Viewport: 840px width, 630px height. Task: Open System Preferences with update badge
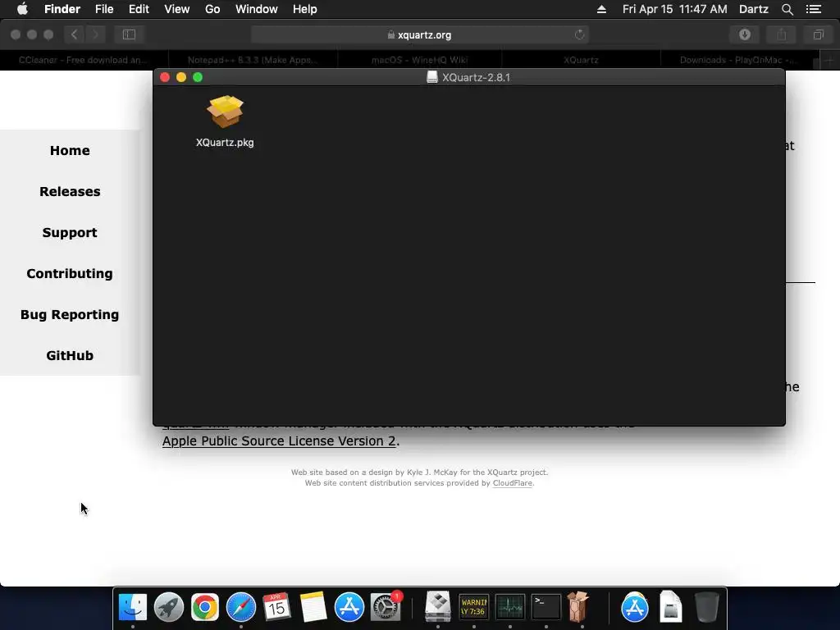pos(386,607)
